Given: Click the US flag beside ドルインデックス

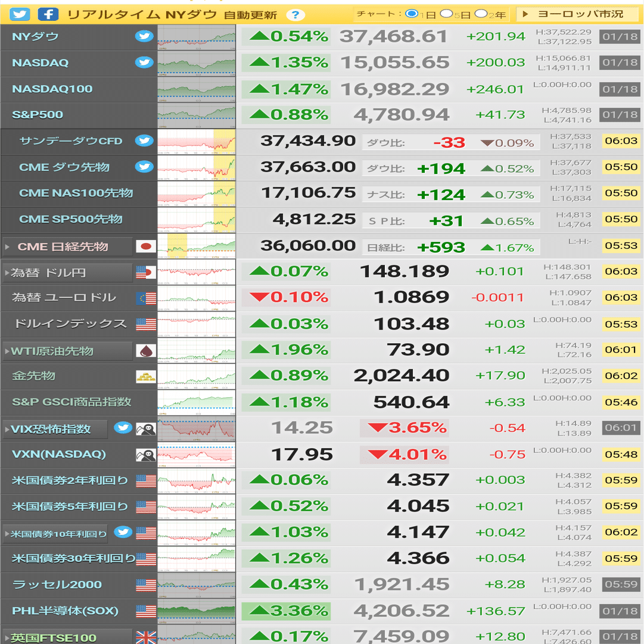Looking at the screenshot, I should pyautogui.click(x=146, y=325).
